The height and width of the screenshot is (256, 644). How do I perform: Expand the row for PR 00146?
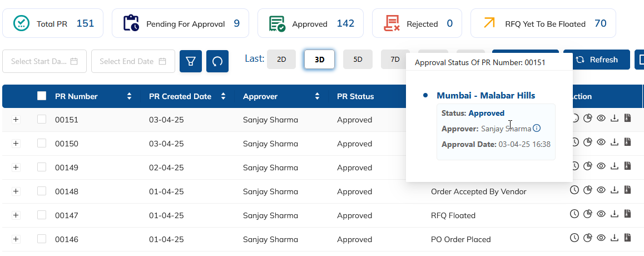point(16,239)
